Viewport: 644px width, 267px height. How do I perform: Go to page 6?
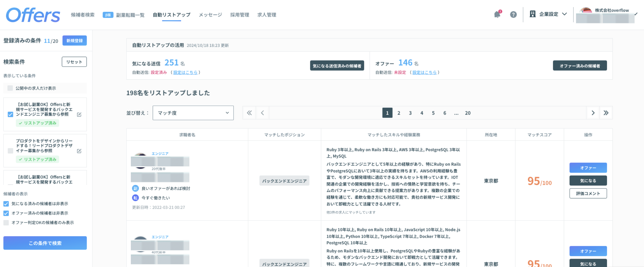tap(445, 113)
